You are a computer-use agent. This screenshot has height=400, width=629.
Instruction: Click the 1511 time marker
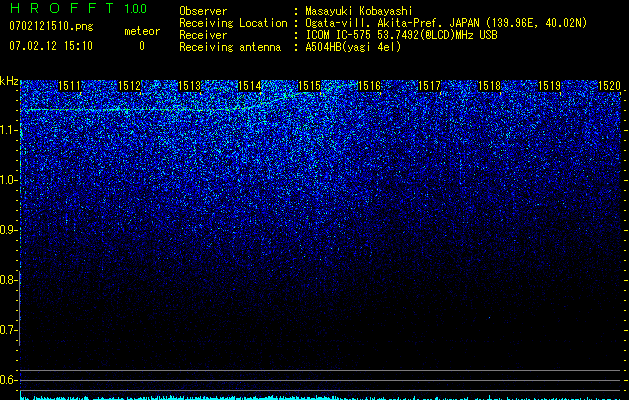tap(69, 86)
